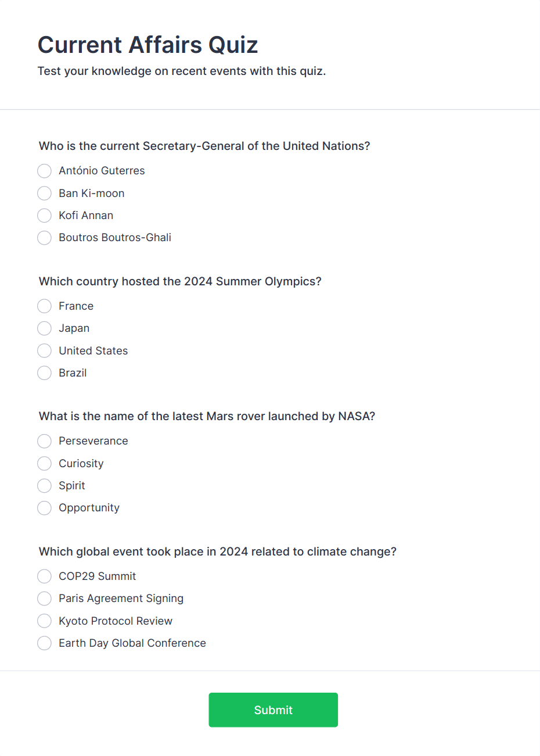Click the Mars rover question text

tap(207, 416)
